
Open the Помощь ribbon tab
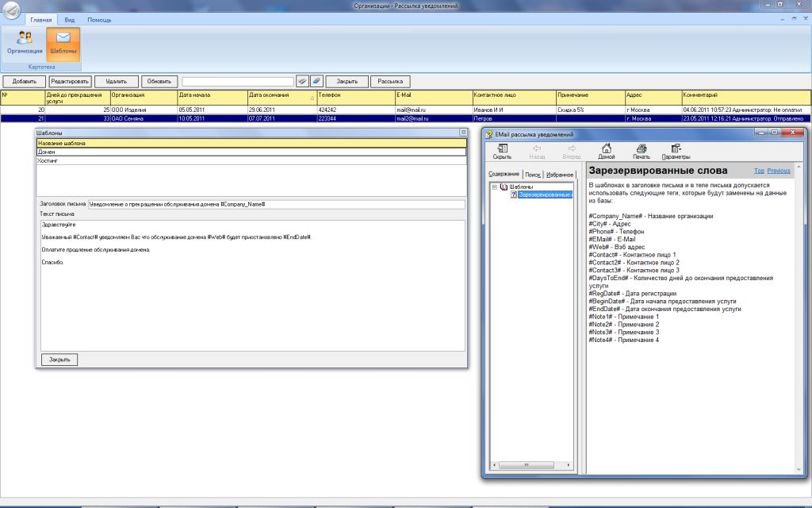(99, 20)
